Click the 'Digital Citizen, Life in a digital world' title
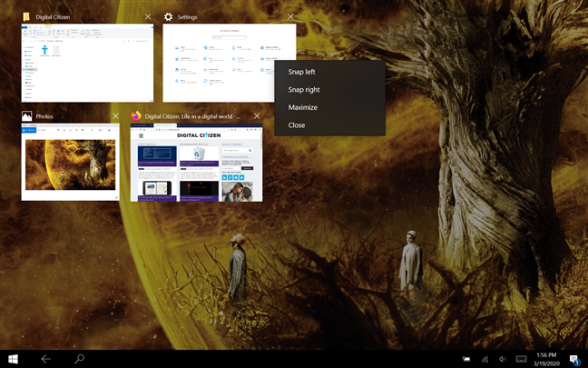This screenshot has width=588, height=368. tap(192, 116)
